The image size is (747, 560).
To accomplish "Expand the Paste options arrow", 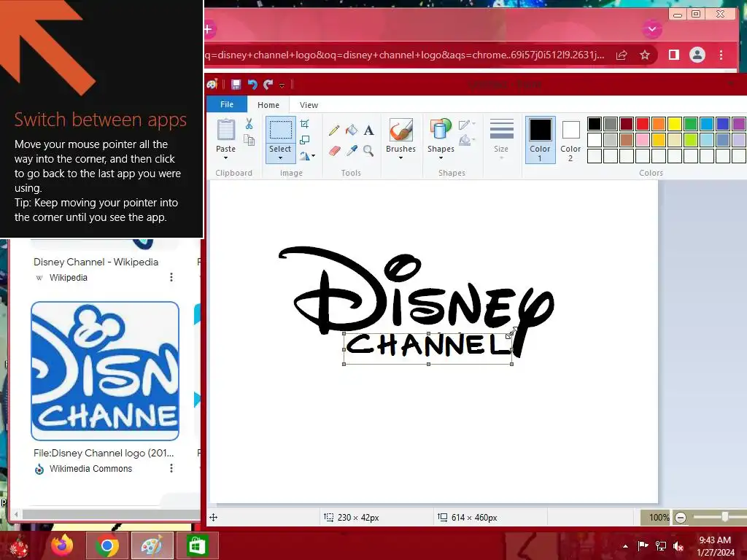I will [x=226, y=157].
